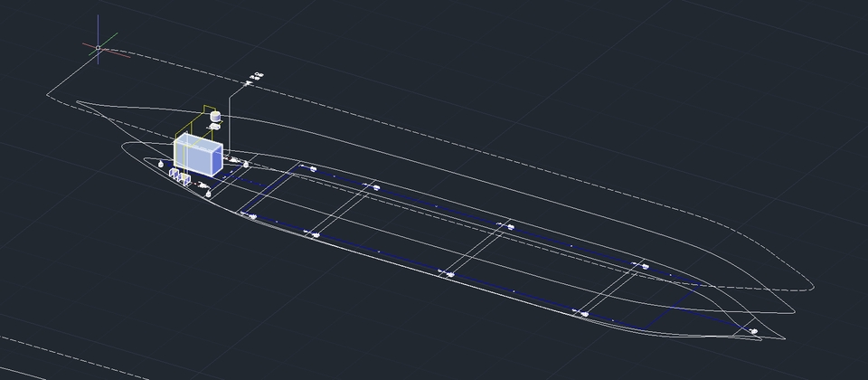Pick the pump symbol right of small boxes
Screen dimensions: 868x380
click(x=203, y=185)
